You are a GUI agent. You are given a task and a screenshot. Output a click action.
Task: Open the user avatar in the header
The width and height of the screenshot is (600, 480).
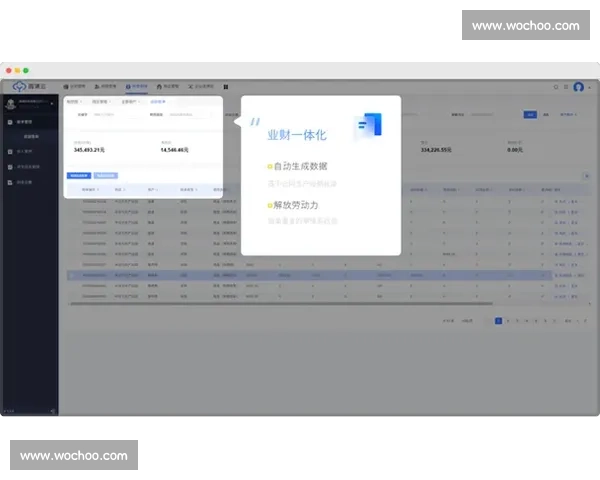pos(578,87)
